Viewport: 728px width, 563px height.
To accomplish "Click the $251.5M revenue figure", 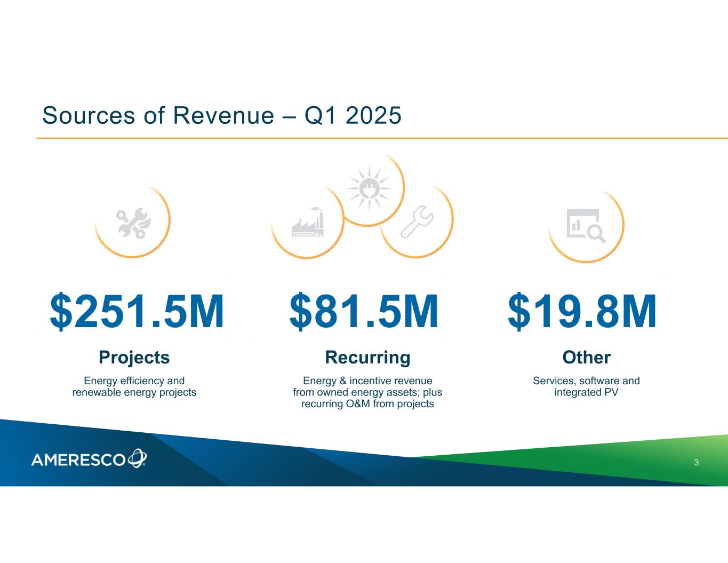I will click(137, 312).
